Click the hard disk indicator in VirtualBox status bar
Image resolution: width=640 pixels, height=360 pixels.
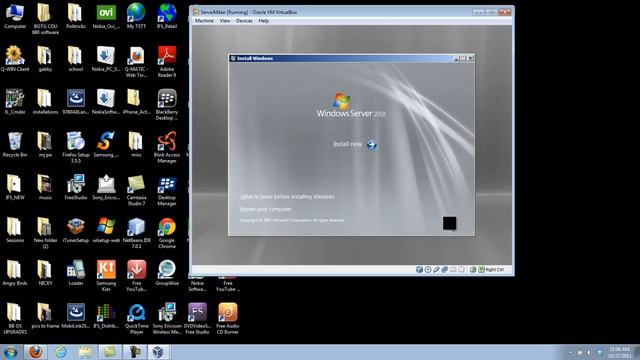pos(419,269)
